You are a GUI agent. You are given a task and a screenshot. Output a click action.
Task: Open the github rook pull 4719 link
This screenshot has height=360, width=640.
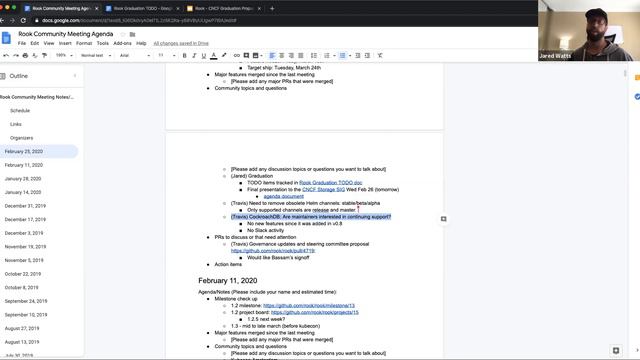(273, 251)
